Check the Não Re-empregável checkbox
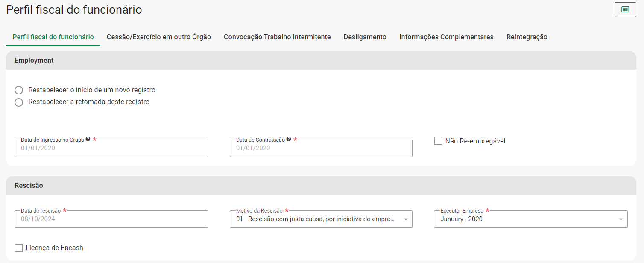Screen dimensions: 644x263 tap(438, 141)
